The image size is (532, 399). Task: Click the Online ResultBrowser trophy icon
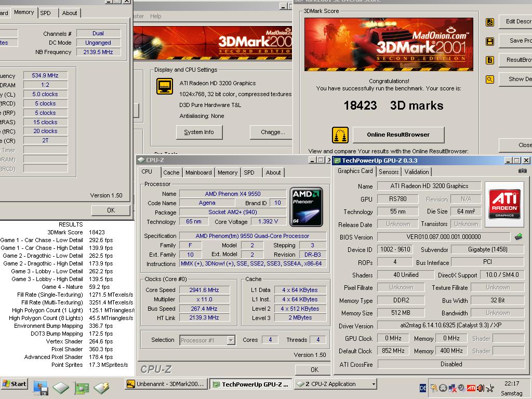[x=340, y=135]
